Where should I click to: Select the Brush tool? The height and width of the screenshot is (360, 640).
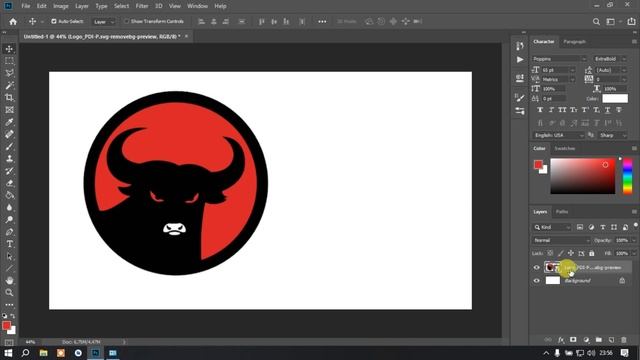pos(9,147)
